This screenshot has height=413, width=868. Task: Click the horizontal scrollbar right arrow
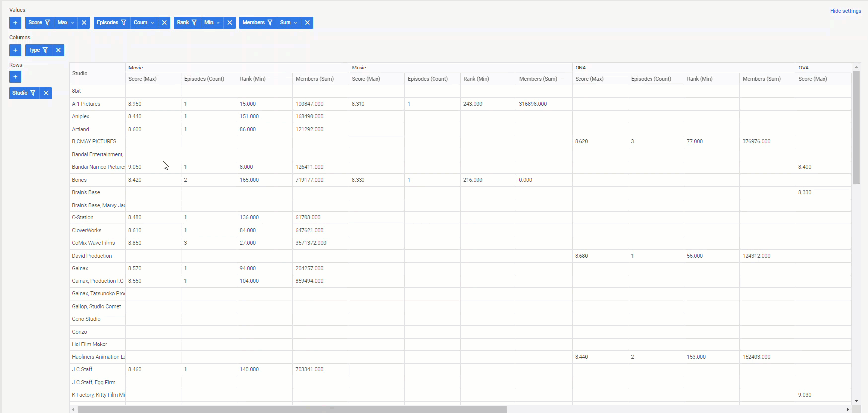(848, 410)
